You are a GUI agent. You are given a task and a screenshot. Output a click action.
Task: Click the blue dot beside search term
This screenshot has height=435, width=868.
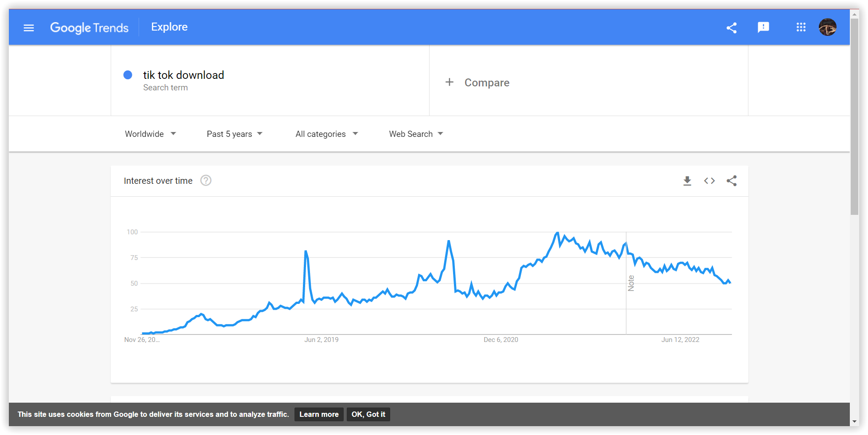coord(128,75)
